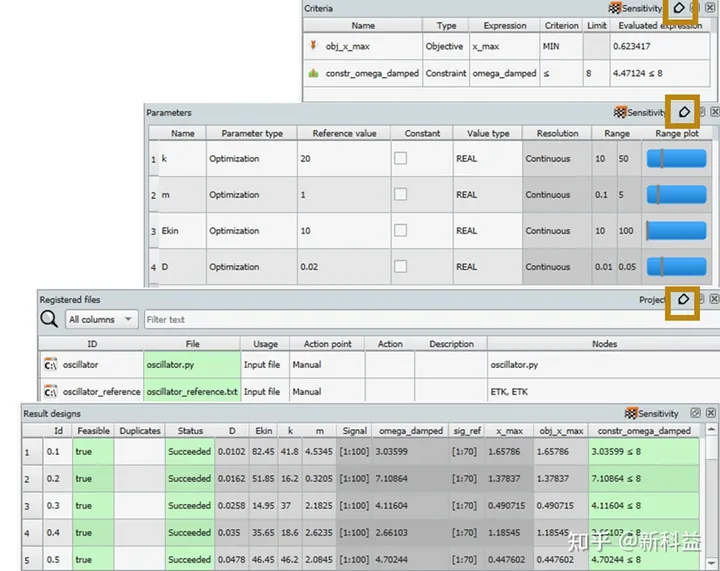Click the file icon beside oscillator_reference ID
The height and width of the screenshot is (571, 720).
pos(50,392)
